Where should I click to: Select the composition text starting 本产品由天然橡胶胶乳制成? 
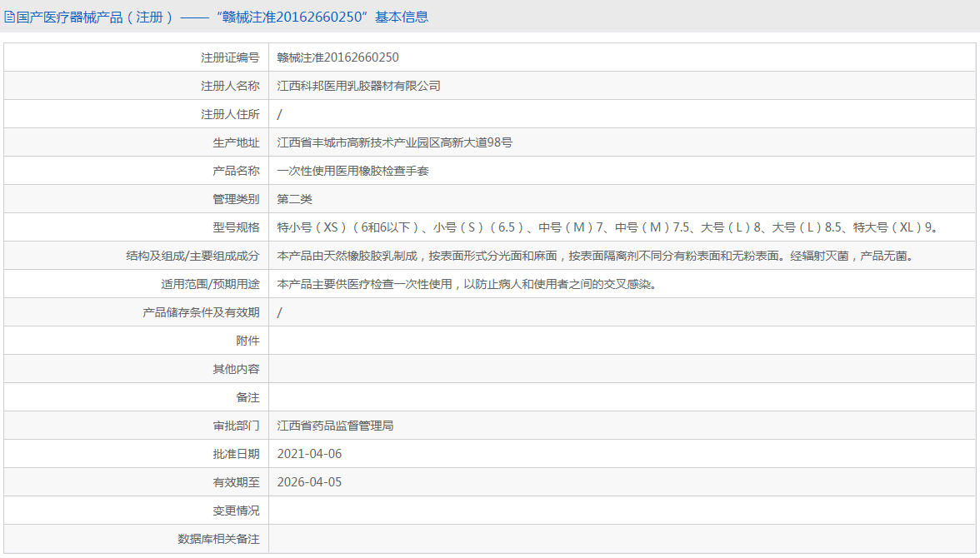[x=597, y=256]
